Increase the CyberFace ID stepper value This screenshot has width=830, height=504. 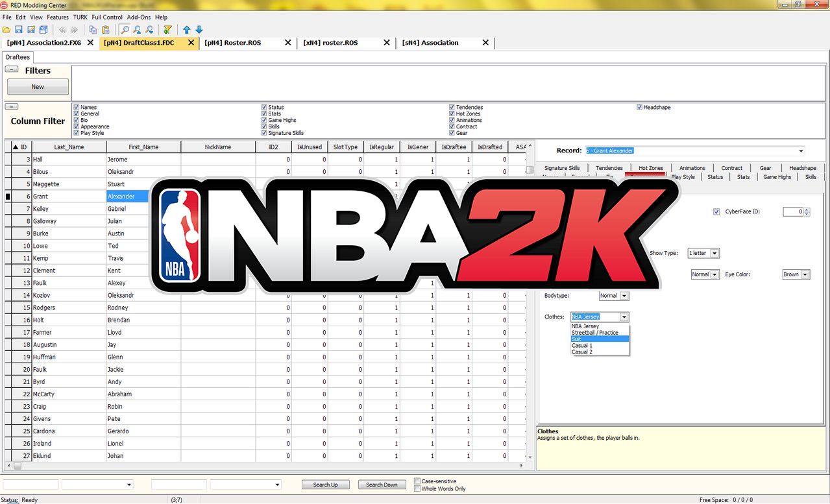(x=807, y=210)
